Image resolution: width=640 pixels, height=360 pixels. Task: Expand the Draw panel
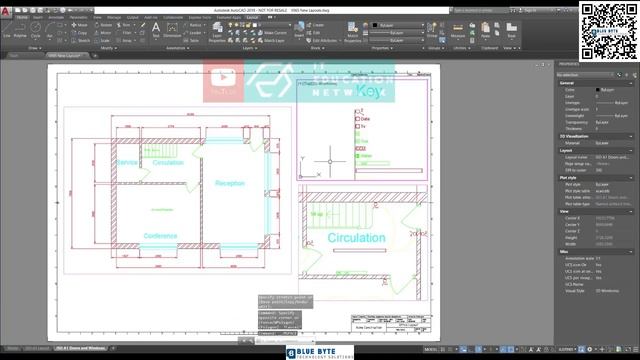coord(34,48)
